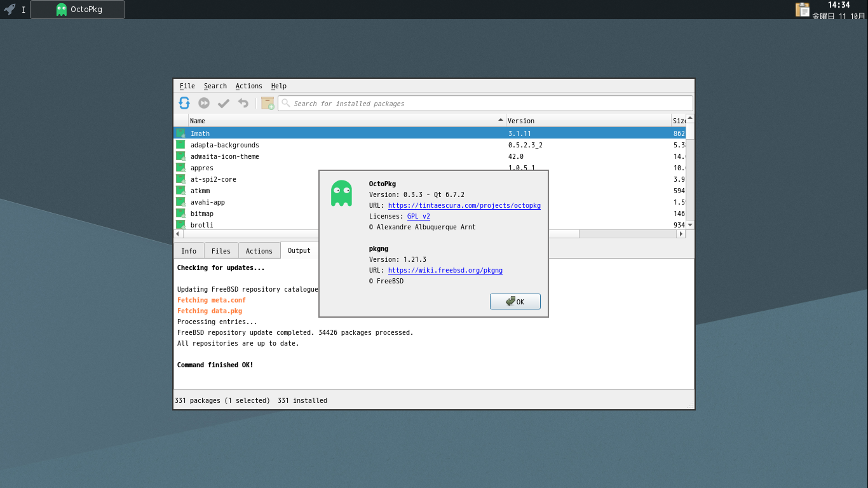Click the green ghost logo in dialog
Viewport: 868px width, 488px height.
point(341,193)
